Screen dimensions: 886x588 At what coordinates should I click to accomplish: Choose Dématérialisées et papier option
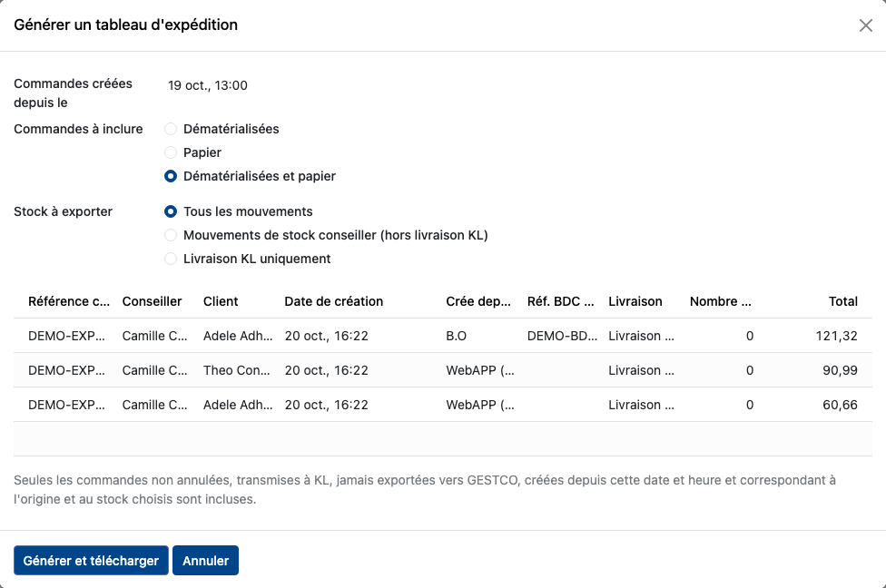(x=171, y=176)
